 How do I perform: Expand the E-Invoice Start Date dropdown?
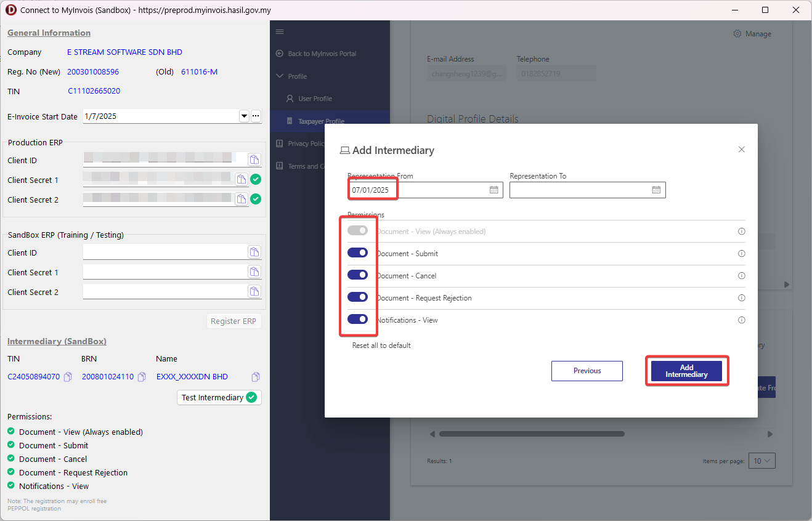[x=244, y=116]
